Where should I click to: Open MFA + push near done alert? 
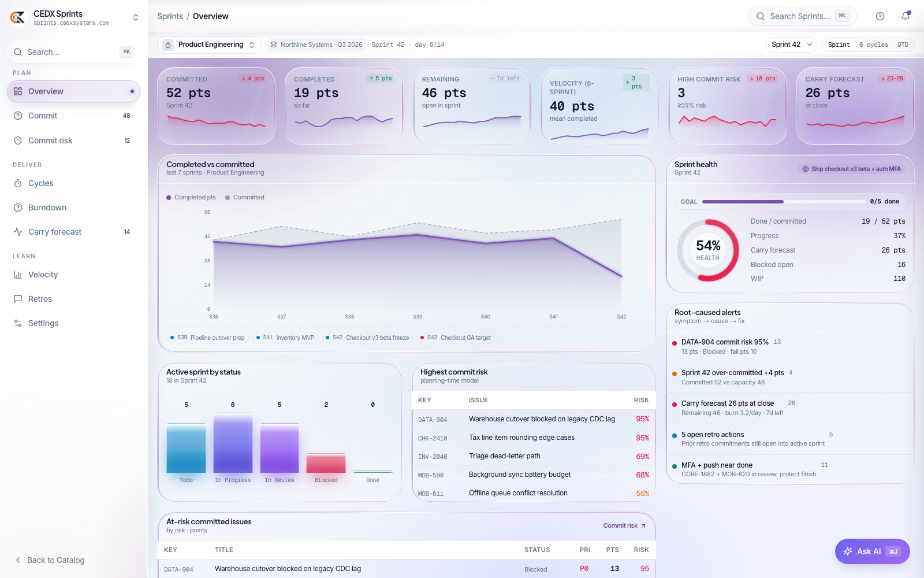790,469
